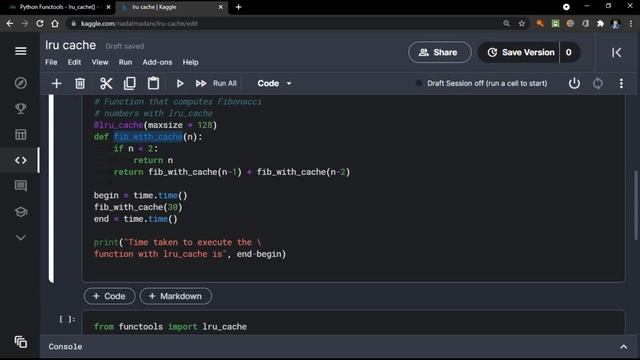Screen dimensions: 640x360
Task: Bookmark page with star icon
Action: click(522, 24)
